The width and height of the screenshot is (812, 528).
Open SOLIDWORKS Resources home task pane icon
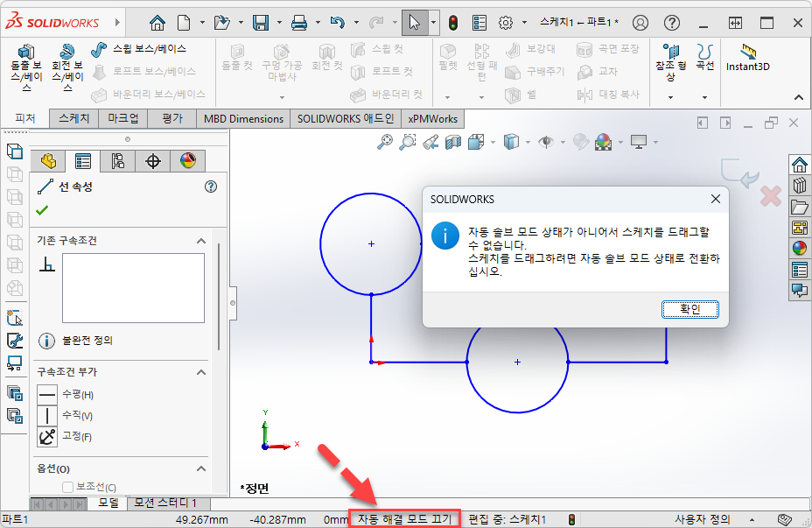(x=800, y=165)
